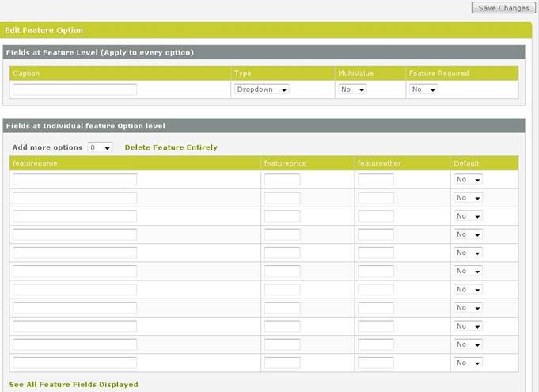The width and height of the screenshot is (539, 392).
Task: Click the third row featureprice field
Action: point(282,216)
